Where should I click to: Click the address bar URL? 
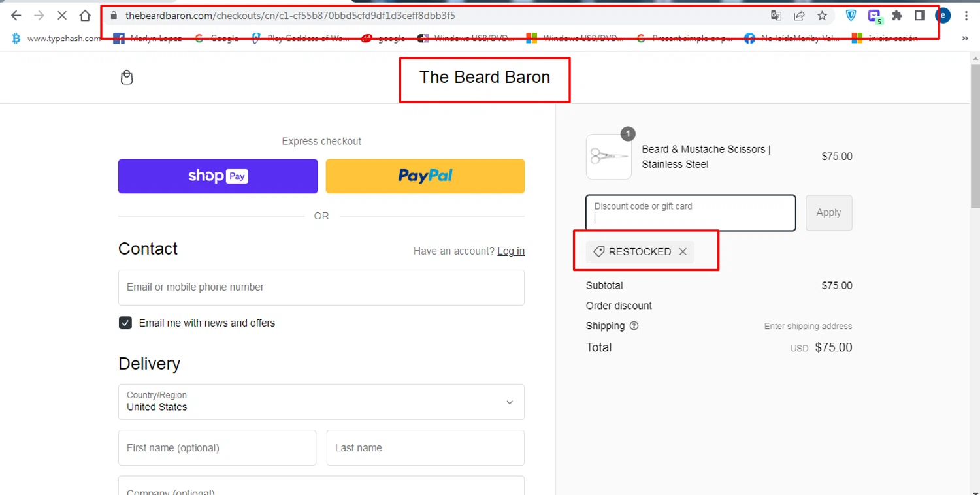coord(290,16)
